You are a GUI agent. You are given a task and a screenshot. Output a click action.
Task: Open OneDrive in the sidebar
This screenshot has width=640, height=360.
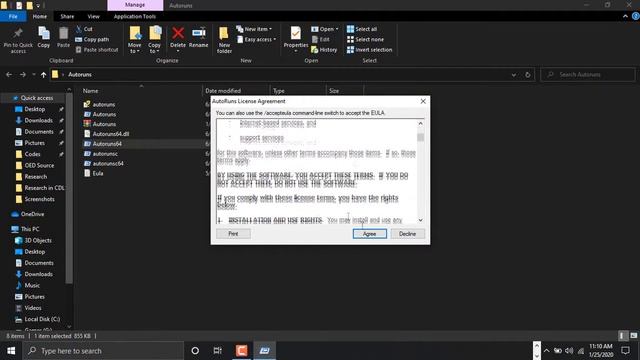pyautogui.click(x=32, y=214)
